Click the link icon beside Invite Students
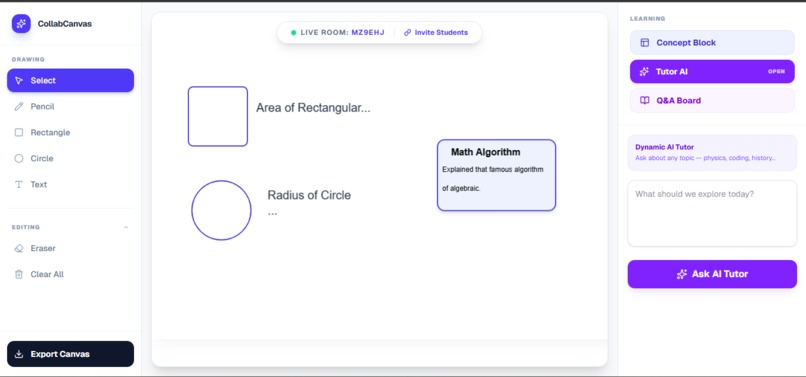The width and height of the screenshot is (806, 377). (x=408, y=32)
